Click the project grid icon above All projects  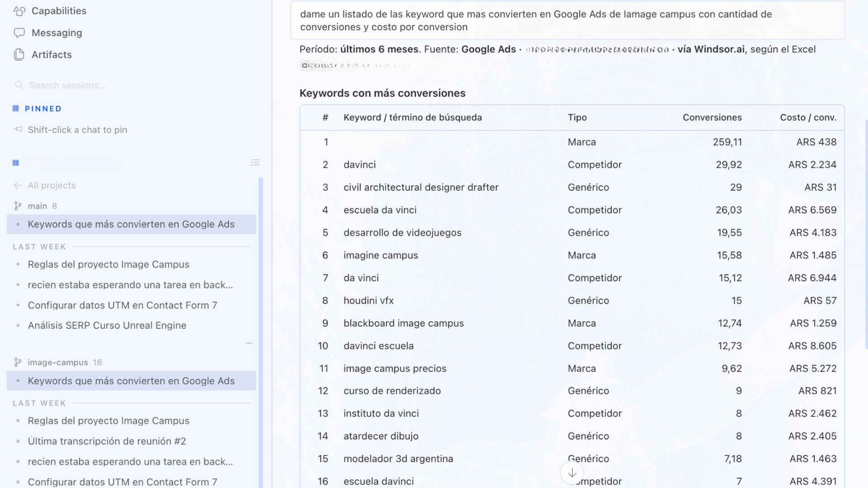[16, 163]
